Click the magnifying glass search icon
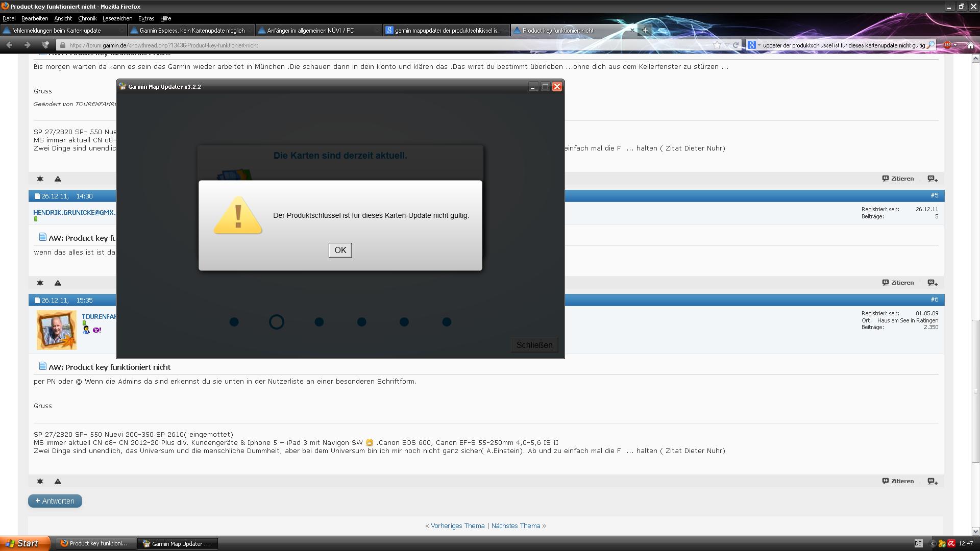 [x=930, y=45]
